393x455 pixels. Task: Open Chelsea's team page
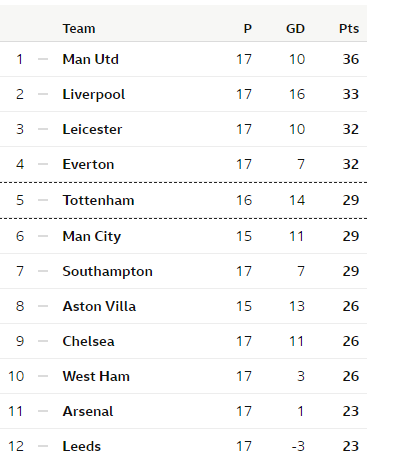coord(88,341)
